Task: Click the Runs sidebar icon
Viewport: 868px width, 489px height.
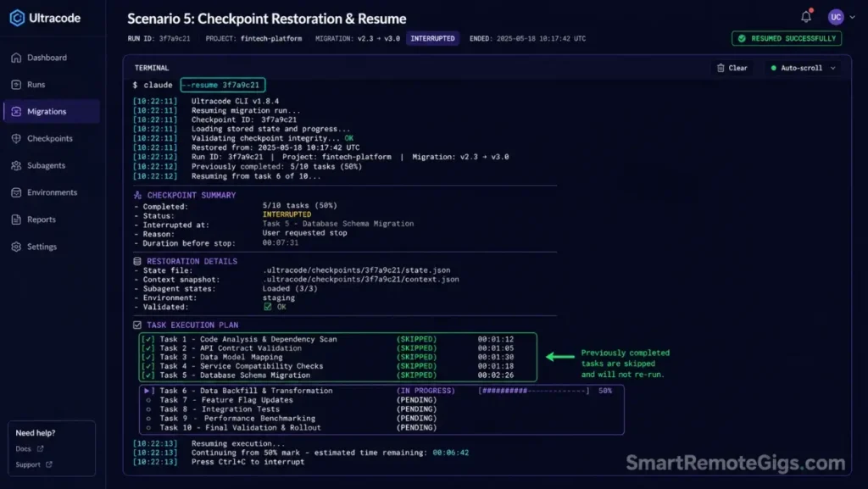Action: [x=16, y=85]
